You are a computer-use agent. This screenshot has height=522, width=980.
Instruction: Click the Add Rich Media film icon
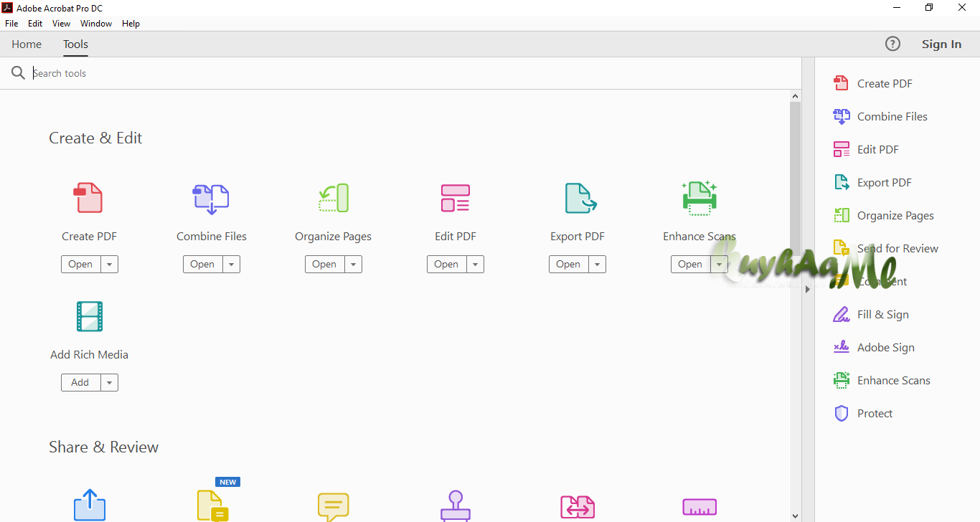tap(89, 316)
